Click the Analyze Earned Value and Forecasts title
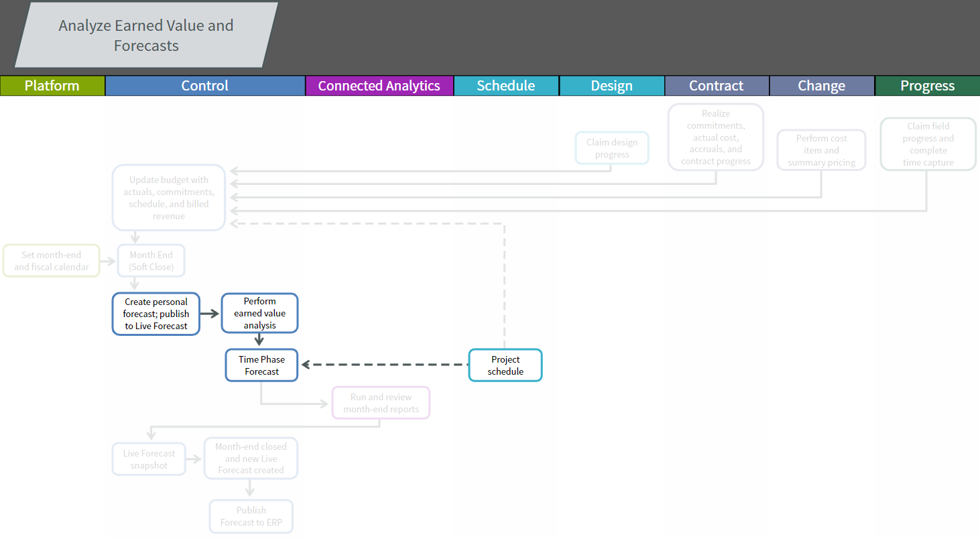 click(146, 36)
